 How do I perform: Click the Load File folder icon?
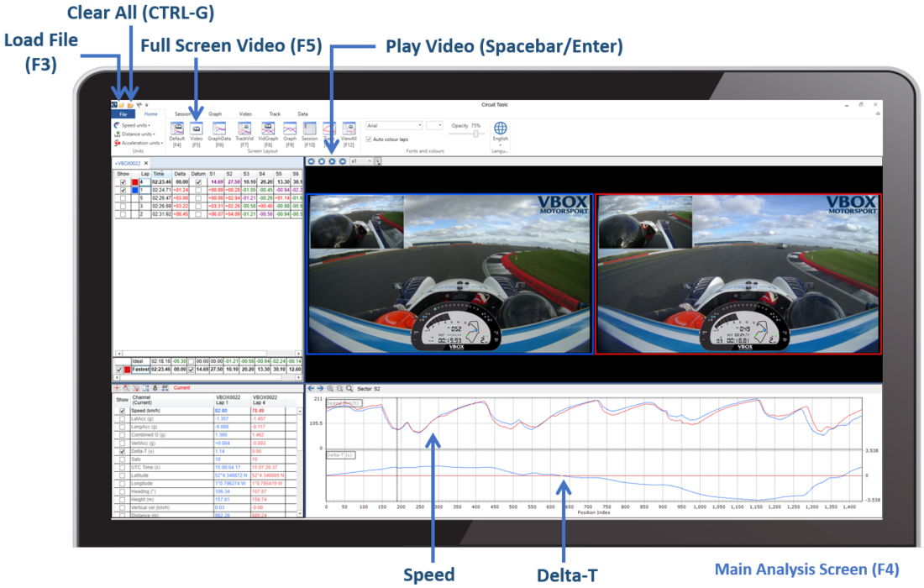(122, 105)
